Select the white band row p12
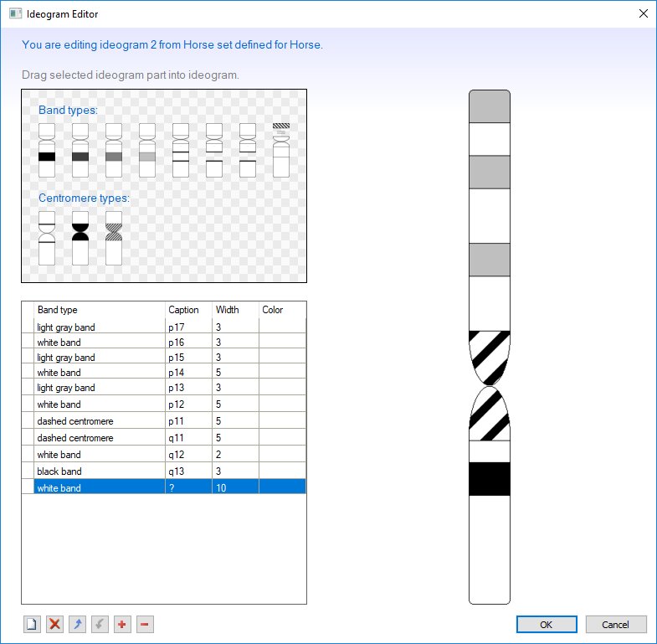 click(x=164, y=404)
